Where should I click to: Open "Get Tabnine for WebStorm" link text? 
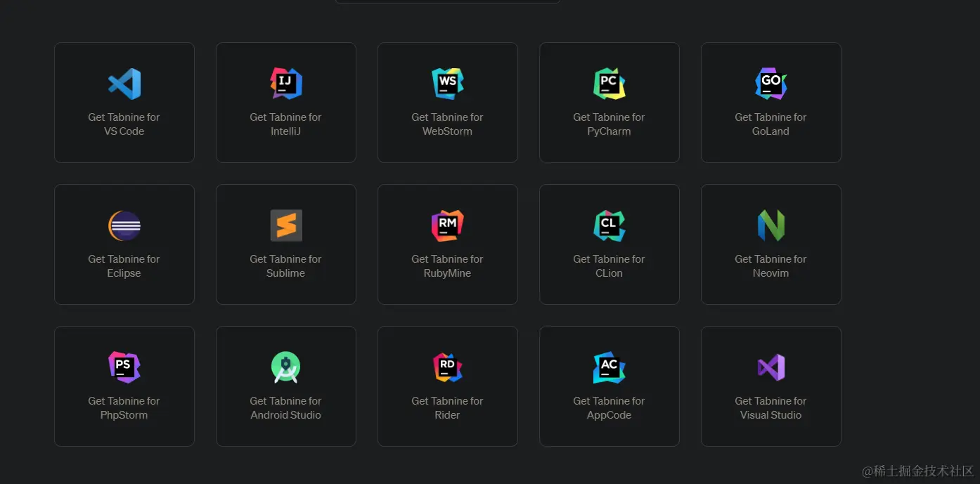(448, 124)
